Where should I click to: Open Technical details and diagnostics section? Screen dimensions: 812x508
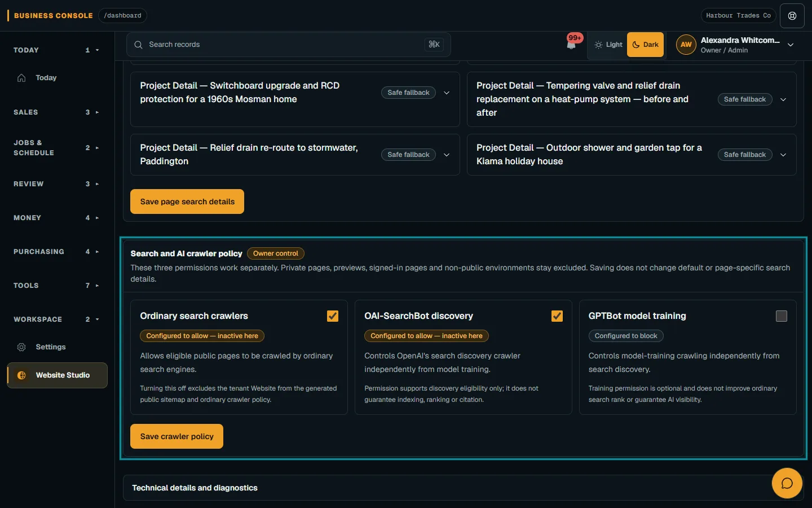463,488
